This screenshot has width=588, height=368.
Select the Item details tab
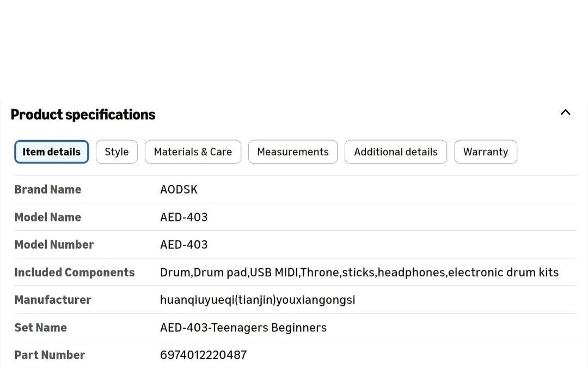(x=51, y=152)
